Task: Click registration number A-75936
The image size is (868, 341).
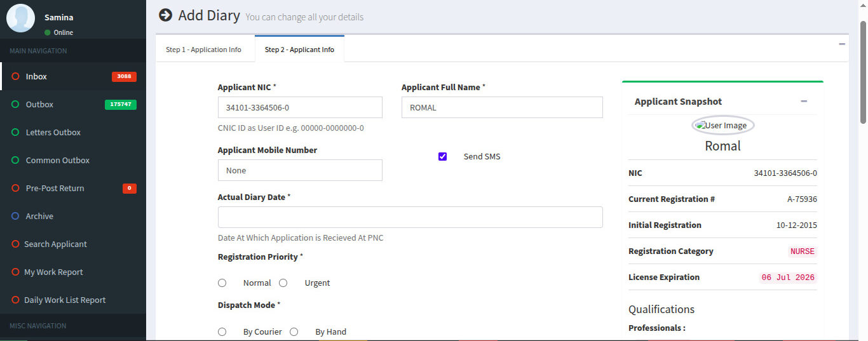Action: (x=802, y=199)
